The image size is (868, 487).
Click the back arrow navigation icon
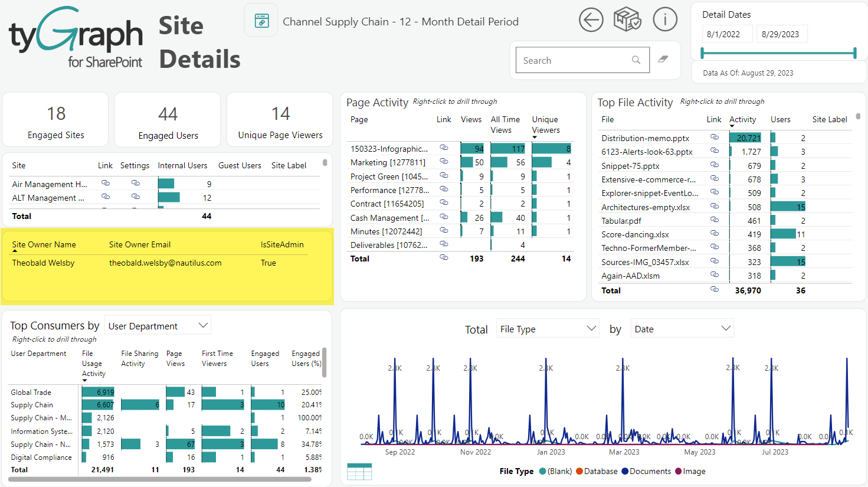pyautogui.click(x=591, y=20)
